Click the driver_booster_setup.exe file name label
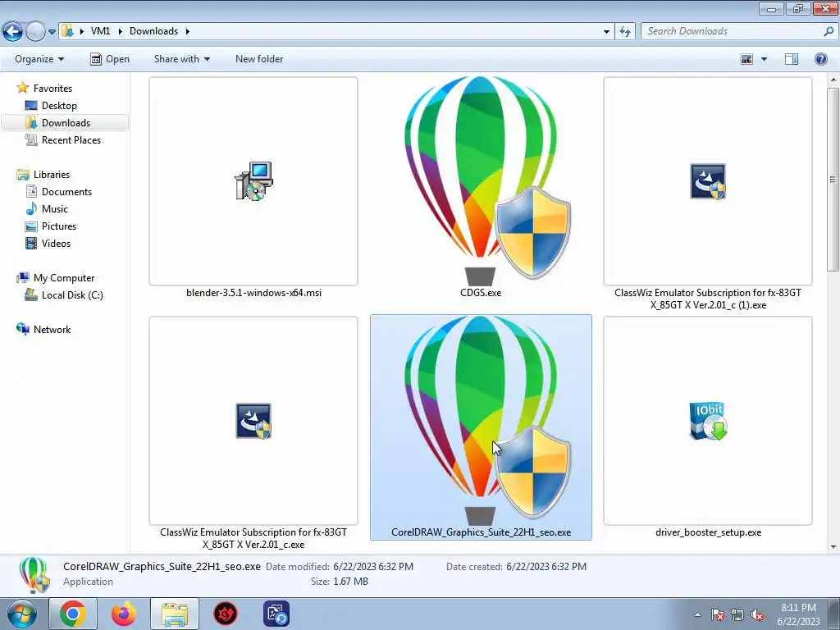 (708, 532)
